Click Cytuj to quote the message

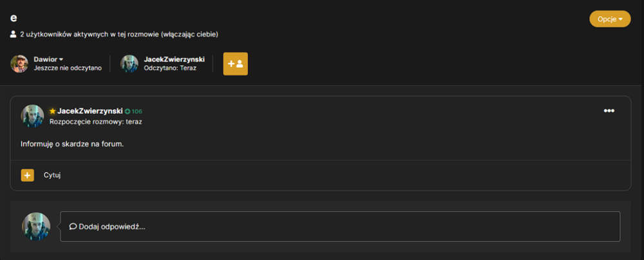[53, 176]
